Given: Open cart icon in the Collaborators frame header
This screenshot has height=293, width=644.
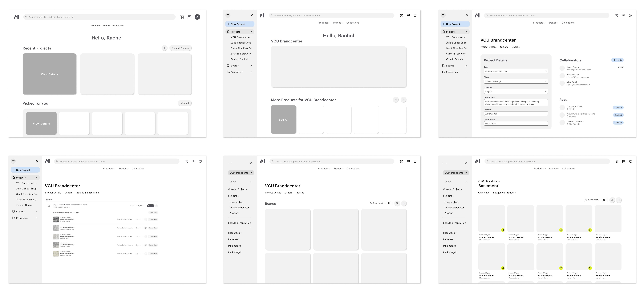Looking at the screenshot, I should tap(616, 16).
